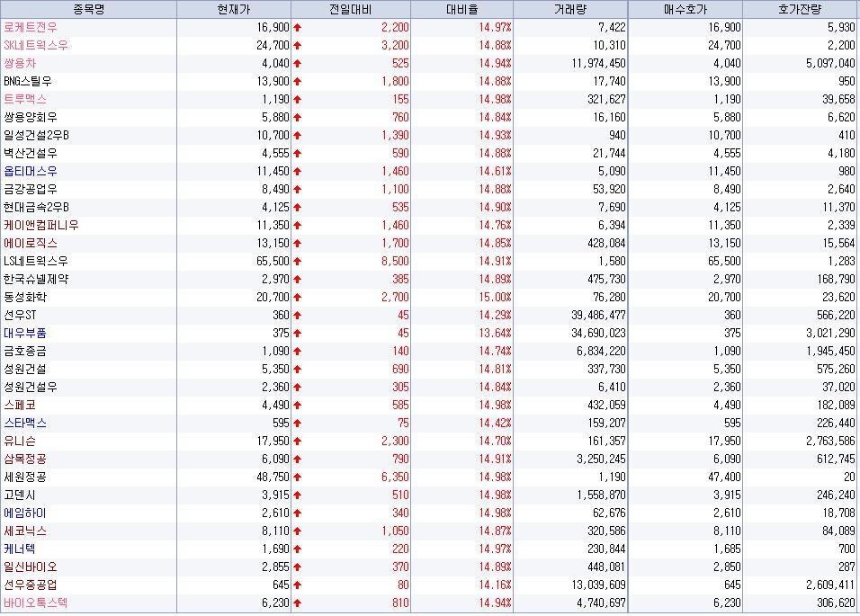Open the 로케트전우 stock name

[31, 27]
